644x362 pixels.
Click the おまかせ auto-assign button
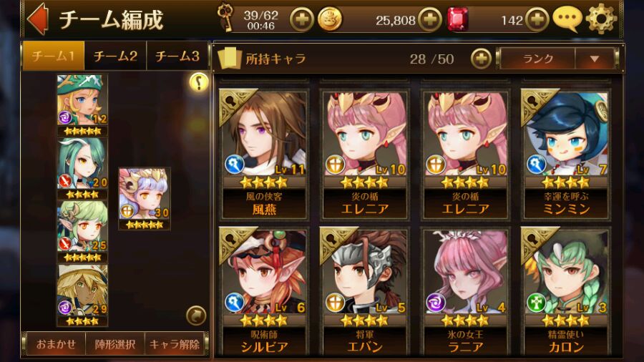coord(56,343)
